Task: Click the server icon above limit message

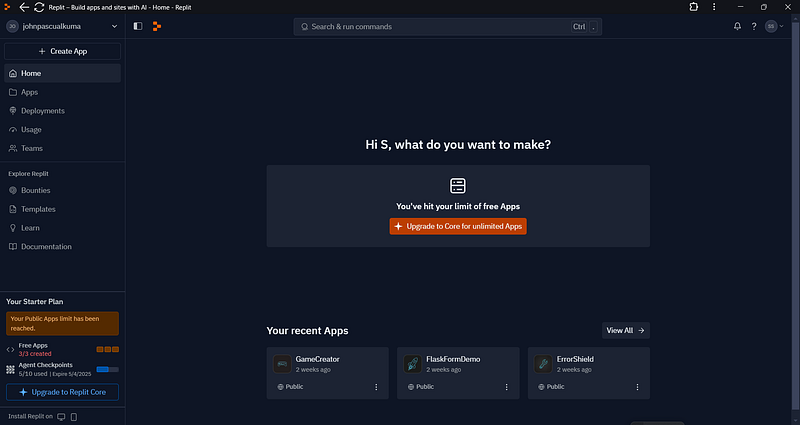Action: (x=458, y=186)
